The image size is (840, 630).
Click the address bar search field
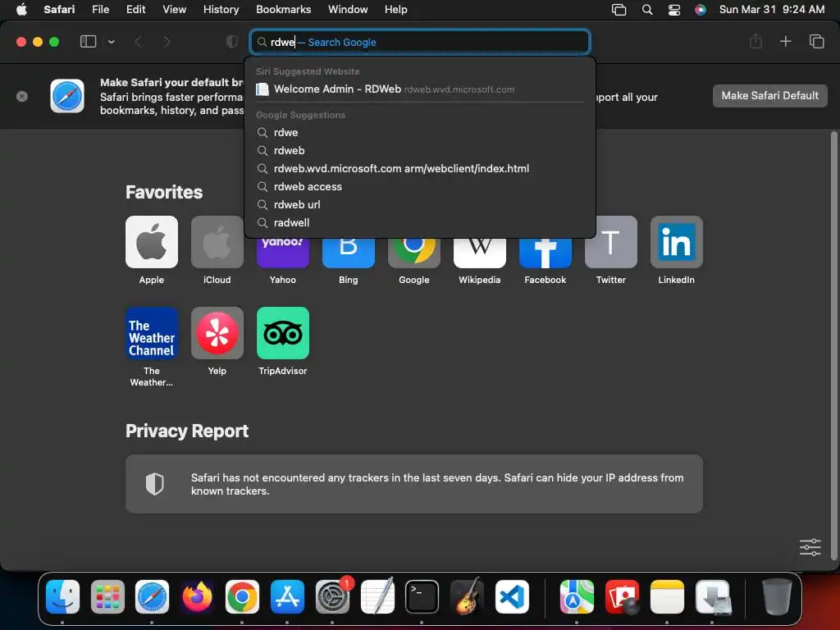pos(420,42)
